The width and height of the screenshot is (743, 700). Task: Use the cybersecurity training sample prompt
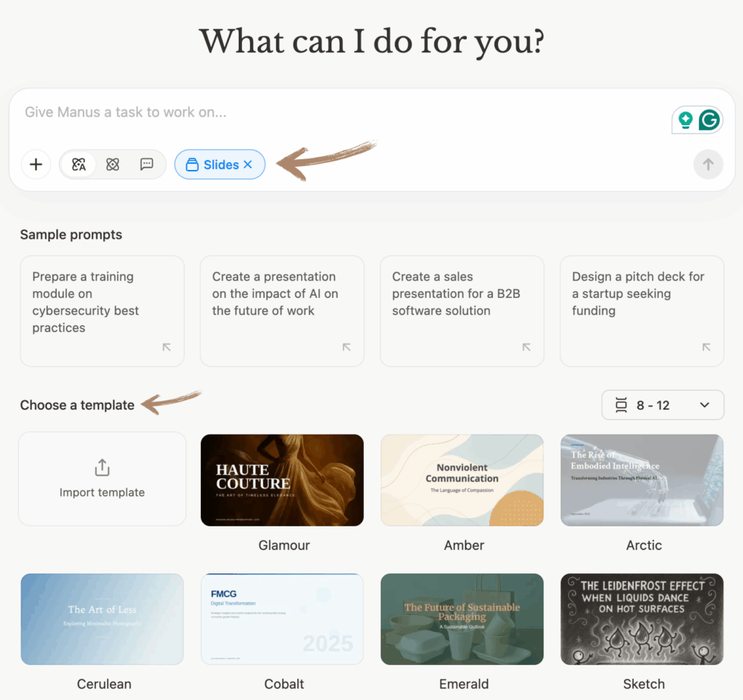coord(102,312)
